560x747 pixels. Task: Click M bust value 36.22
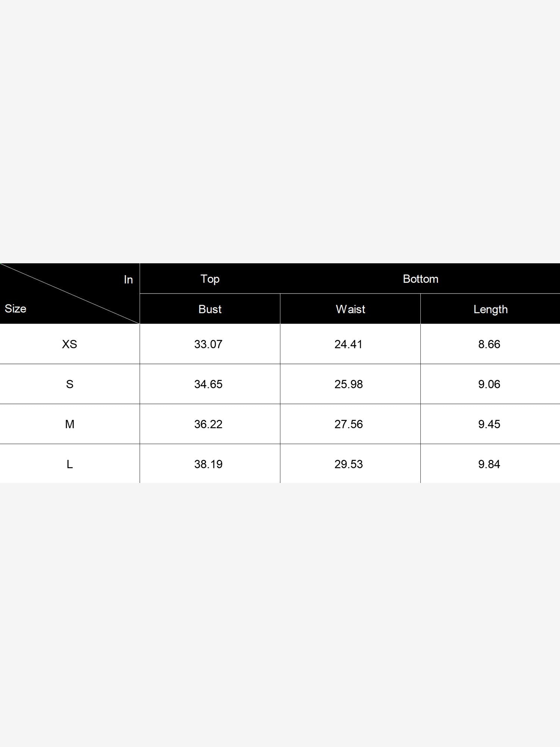tap(208, 424)
